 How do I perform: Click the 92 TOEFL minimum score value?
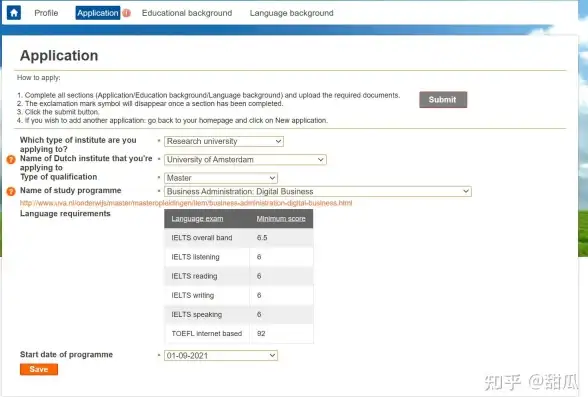pyautogui.click(x=261, y=334)
